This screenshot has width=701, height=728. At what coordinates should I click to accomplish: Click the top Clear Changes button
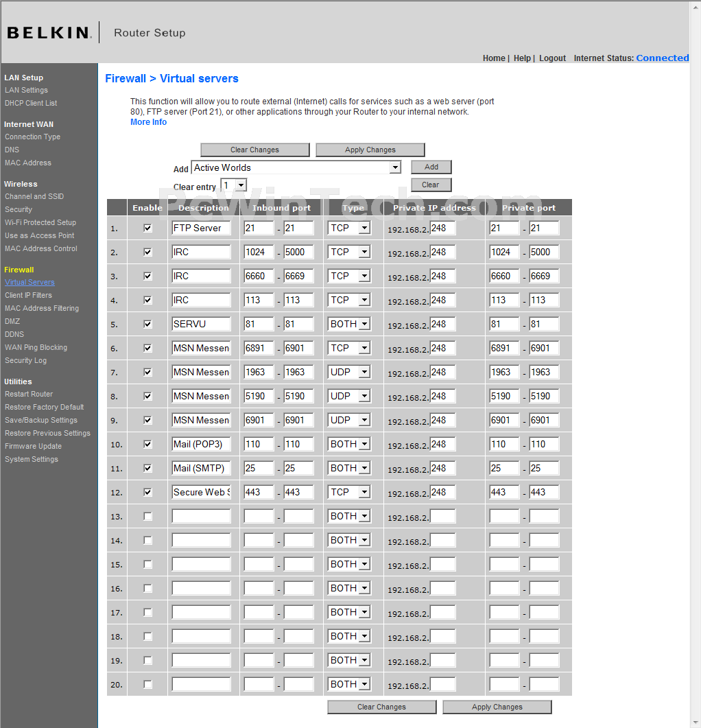coord(255,150)
